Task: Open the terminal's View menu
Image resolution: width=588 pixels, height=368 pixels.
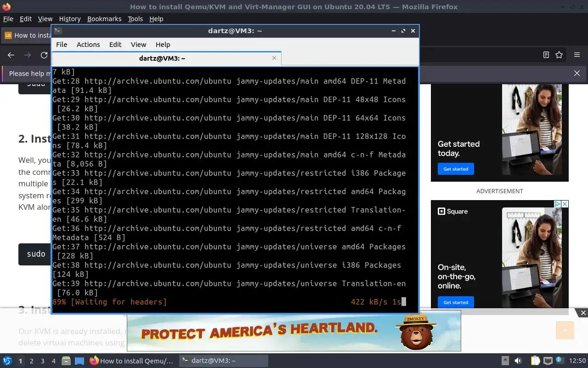Action: (138, 45)
